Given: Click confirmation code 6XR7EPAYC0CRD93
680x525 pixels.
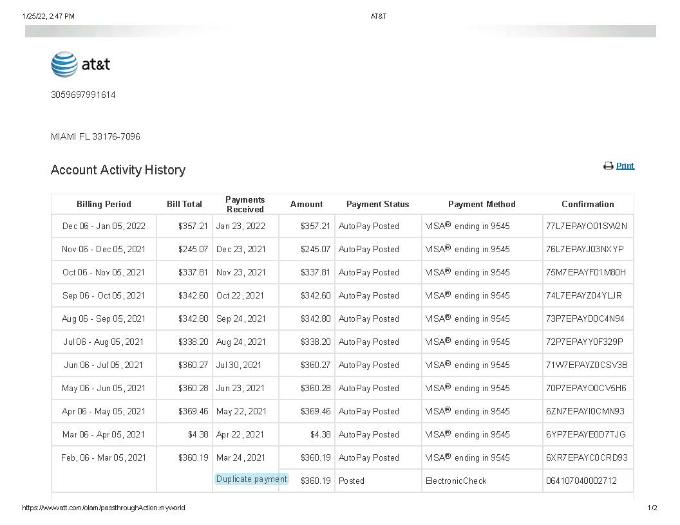Looking at the screenshot, I should pyautogui.click(x=586, y=458).
